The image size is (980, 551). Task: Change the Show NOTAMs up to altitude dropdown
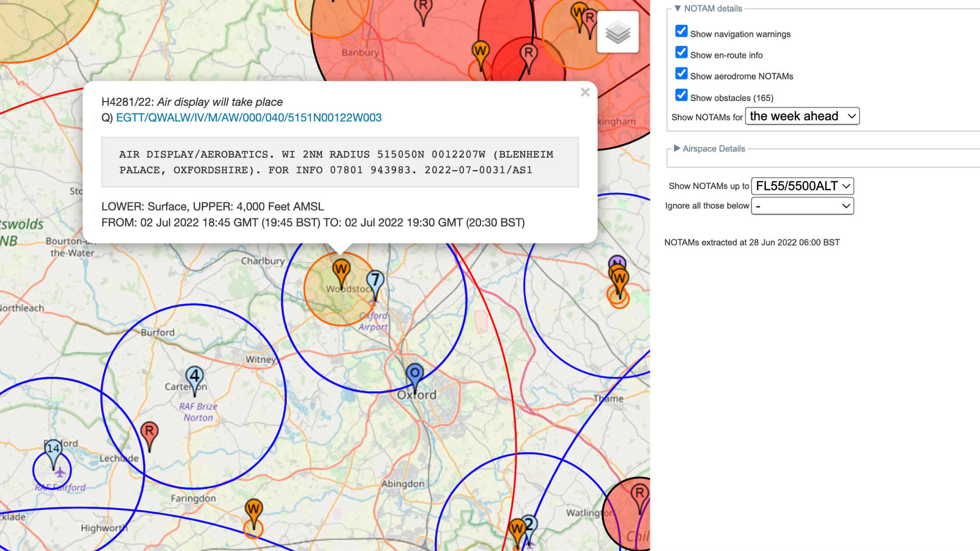point(802,186)
